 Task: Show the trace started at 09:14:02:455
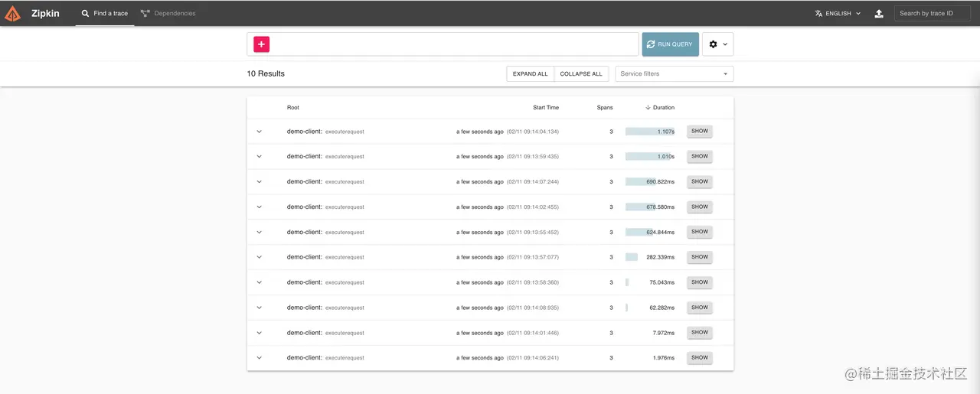(x=699, y=207)
